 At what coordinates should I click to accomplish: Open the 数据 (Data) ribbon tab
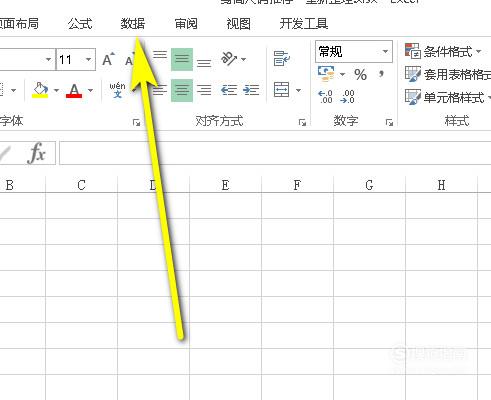(133, 24)
